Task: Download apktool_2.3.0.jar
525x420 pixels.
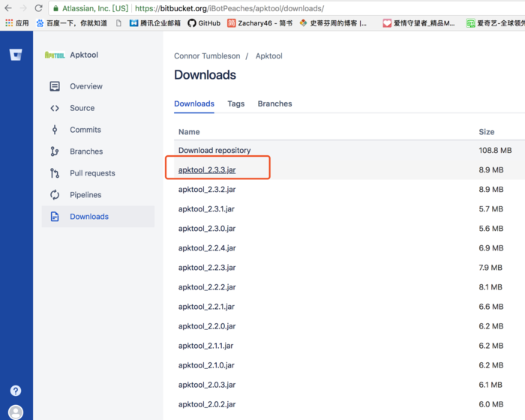Action: 207,229
